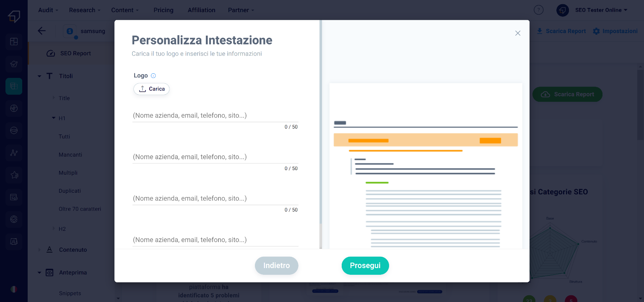Collapse the Titoli tree section
Viewport: 644px width, 302px height.
[x=39, y=76]
